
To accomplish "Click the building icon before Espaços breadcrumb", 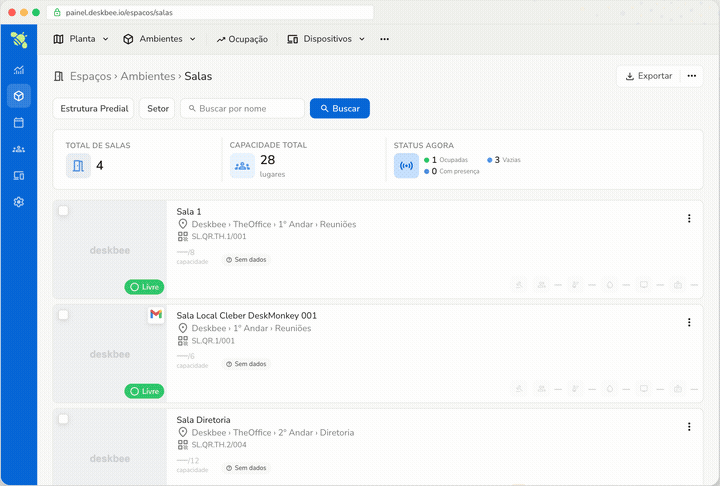I will click(x=59, y=76).
